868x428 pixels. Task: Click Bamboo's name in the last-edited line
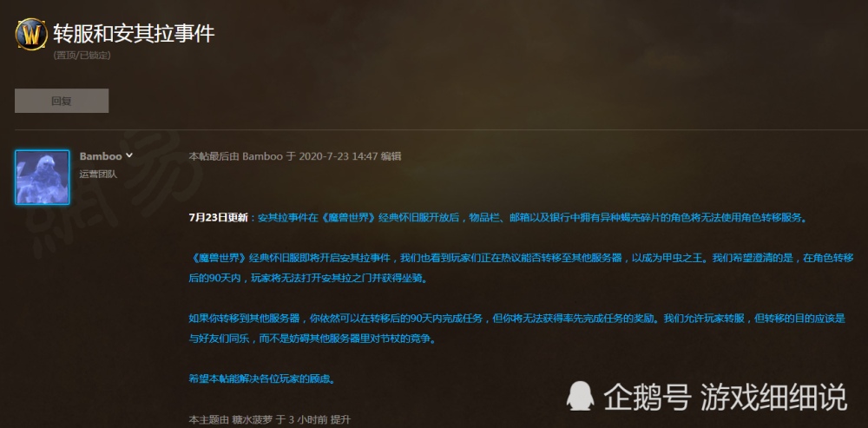[262, 156]
